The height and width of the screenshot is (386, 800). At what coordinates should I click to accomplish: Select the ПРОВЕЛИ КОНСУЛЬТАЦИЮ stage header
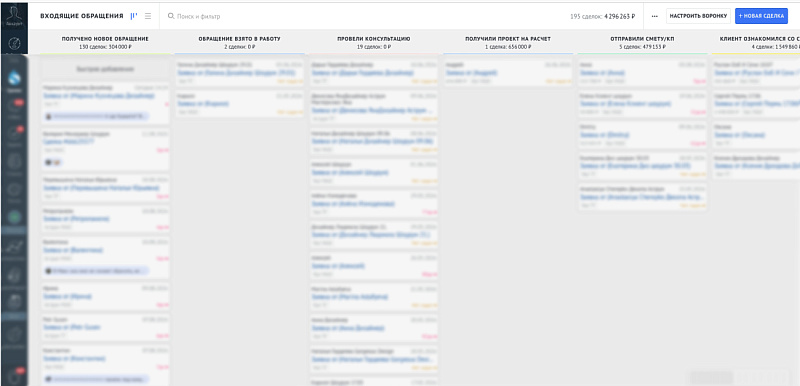click(x=373, y=39)
